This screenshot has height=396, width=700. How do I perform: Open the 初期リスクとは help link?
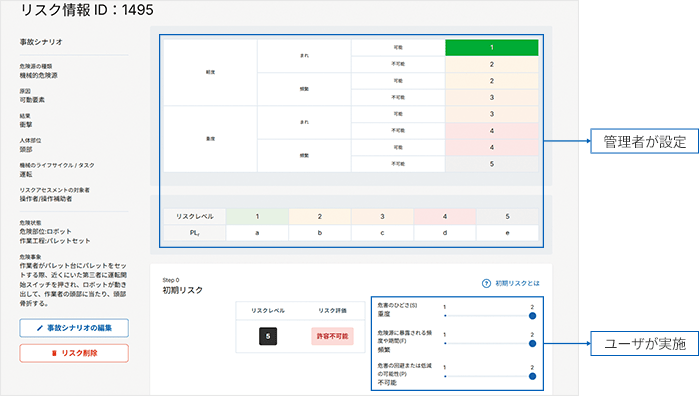tap(511, 283)
